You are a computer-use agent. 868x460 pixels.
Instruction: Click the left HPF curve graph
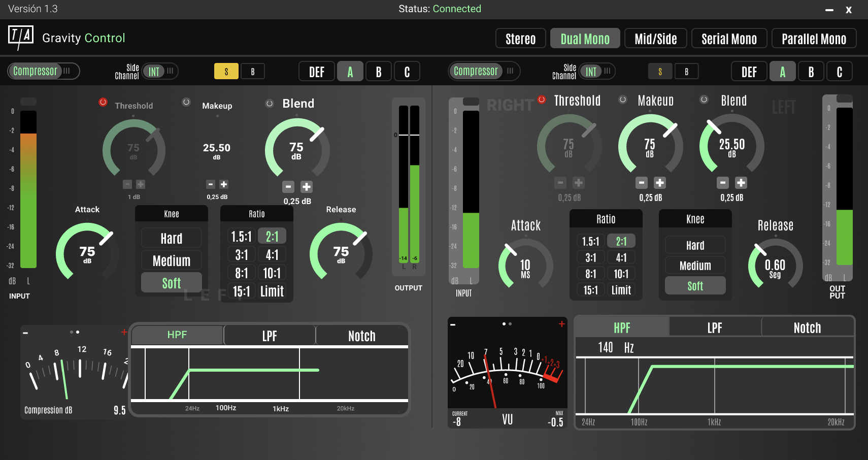click(270, 374)
